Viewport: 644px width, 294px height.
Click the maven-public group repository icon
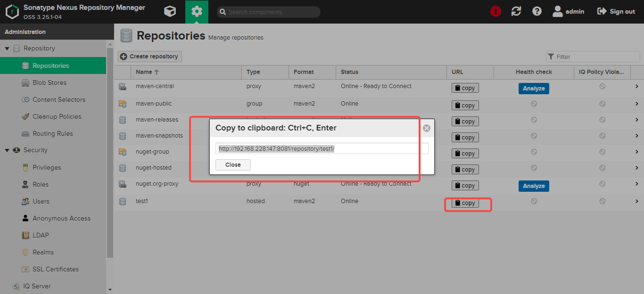[x=123, y=104]
